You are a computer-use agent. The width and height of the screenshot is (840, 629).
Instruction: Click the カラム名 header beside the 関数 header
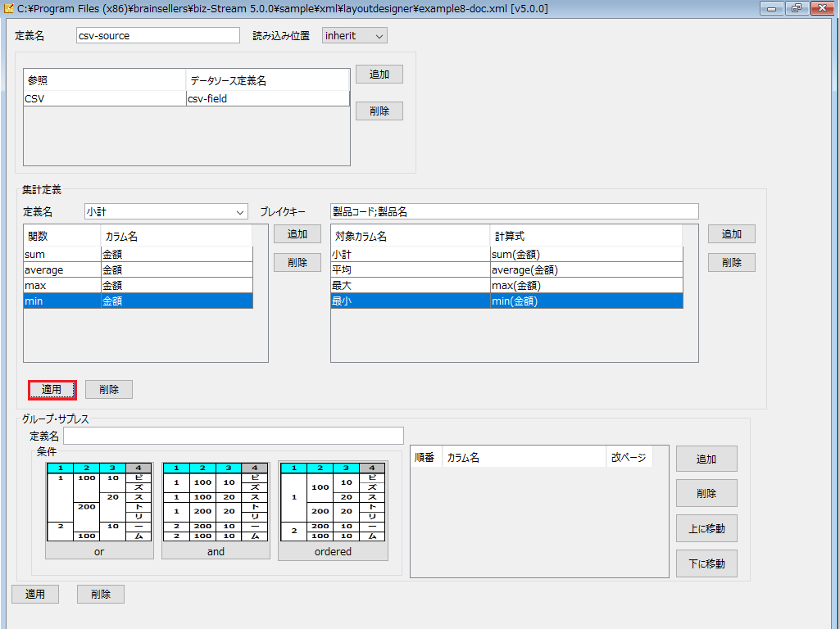coord(176,236)
